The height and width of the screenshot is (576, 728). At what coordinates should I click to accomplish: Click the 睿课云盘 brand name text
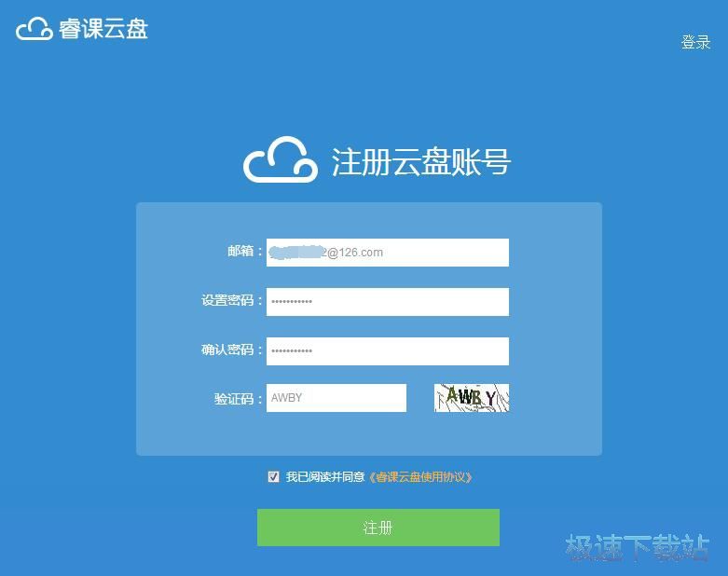(x=103, y=29)
